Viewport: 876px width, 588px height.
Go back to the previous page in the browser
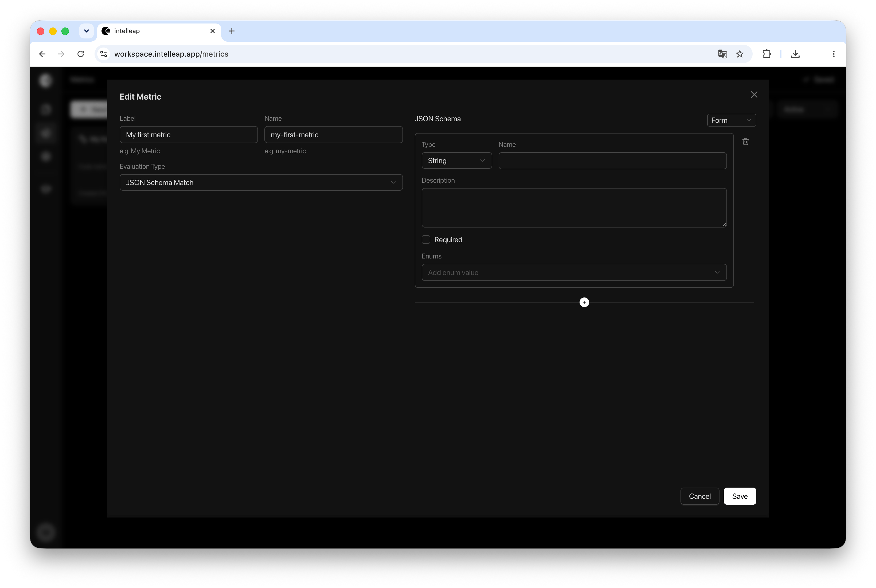coord(42,54)
